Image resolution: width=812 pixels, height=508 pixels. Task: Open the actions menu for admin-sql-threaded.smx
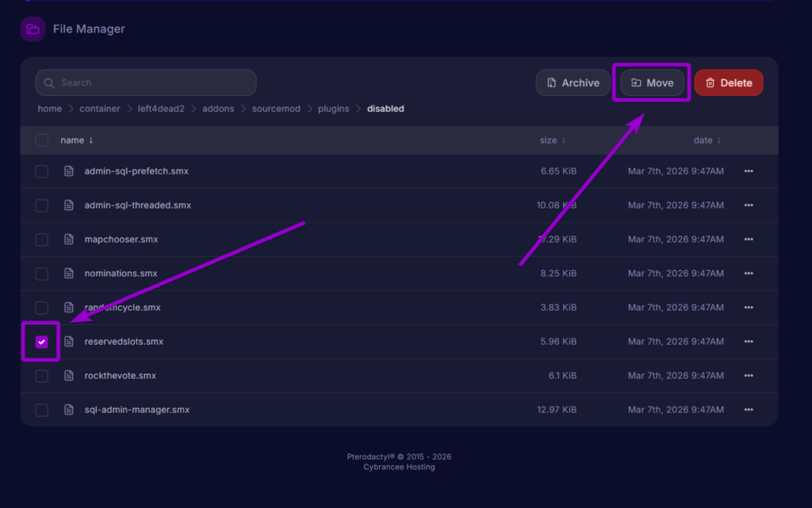pyautogui.click(x=749, y=204)
